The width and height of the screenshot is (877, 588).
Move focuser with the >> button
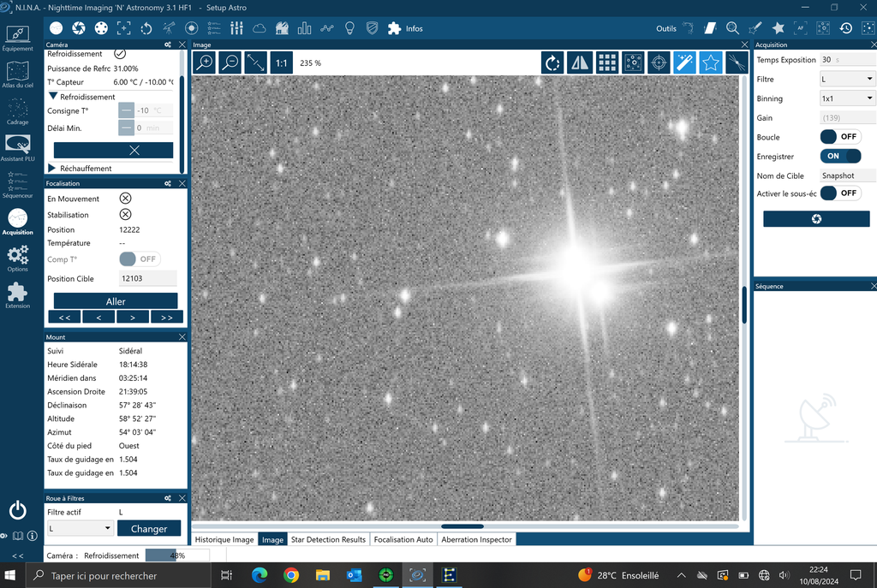167,318
